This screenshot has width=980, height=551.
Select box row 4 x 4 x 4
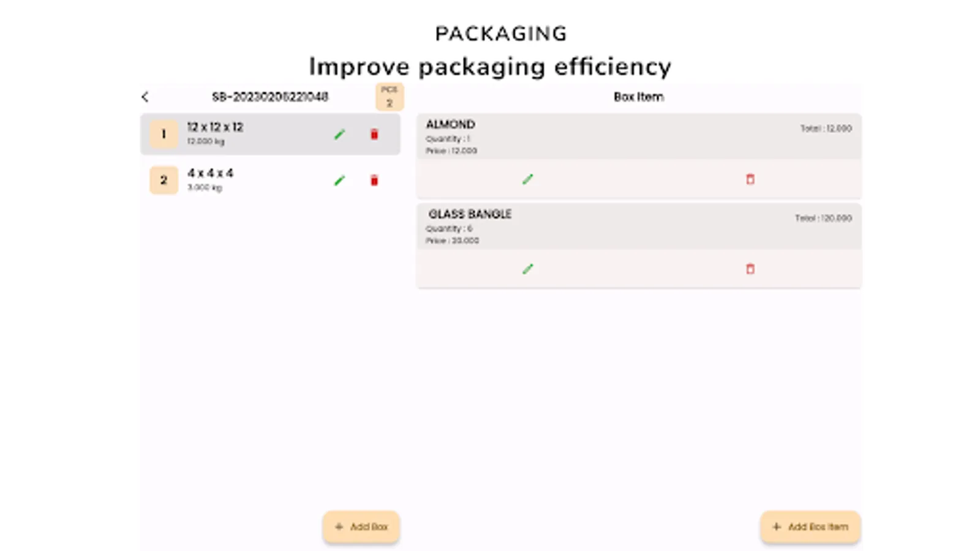point(257,180)
